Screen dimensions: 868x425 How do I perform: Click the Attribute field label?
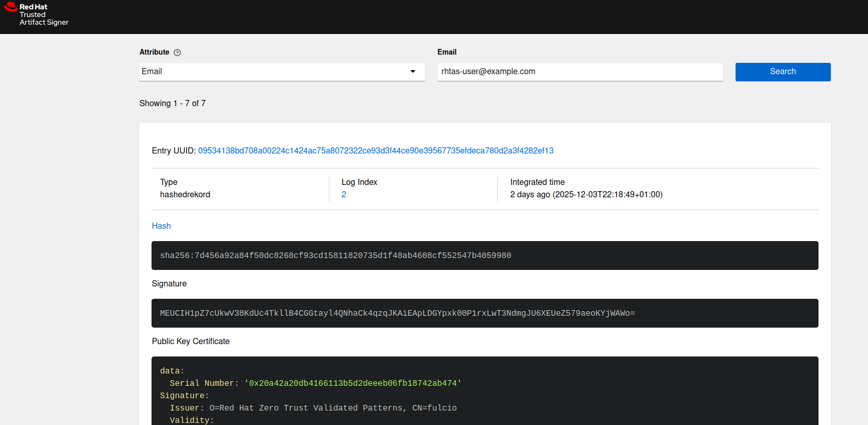154,52
